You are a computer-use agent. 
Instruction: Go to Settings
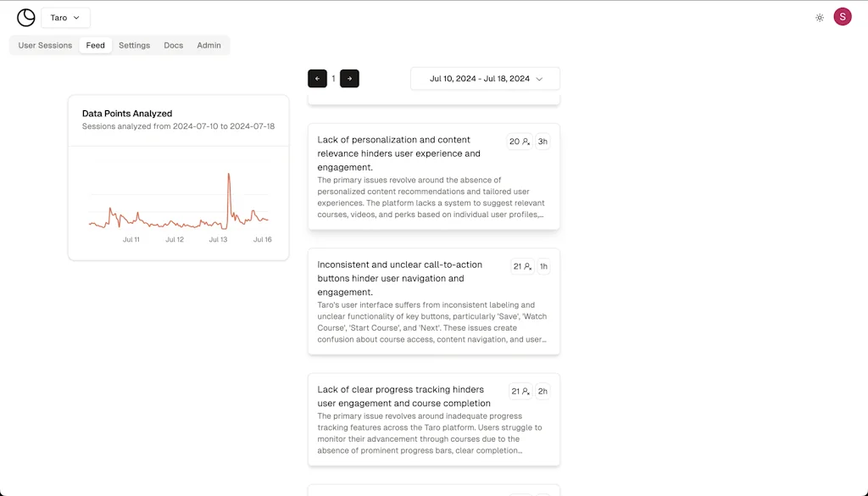pos(134,45)
